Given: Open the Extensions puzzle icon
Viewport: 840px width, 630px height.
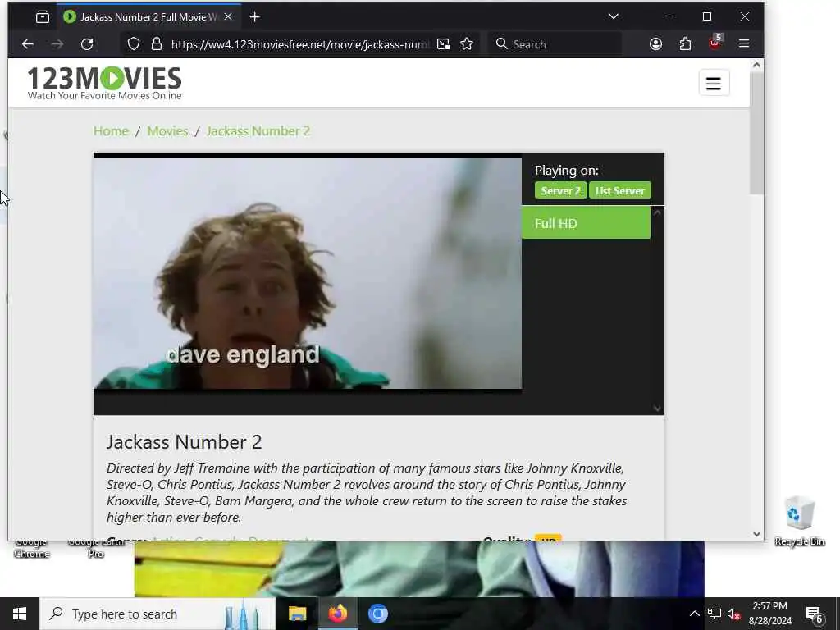Looking at the screenshot, I should coord(685,44).
